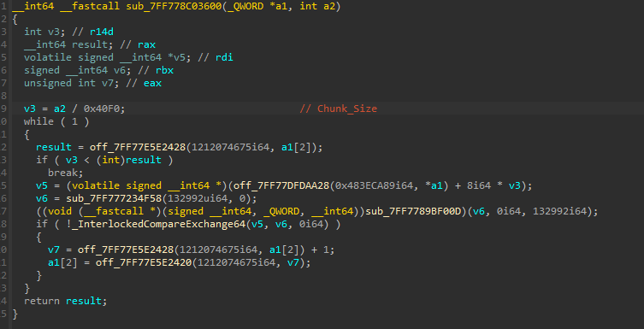Click the 'while' keyword of the loop

(38, 122)
